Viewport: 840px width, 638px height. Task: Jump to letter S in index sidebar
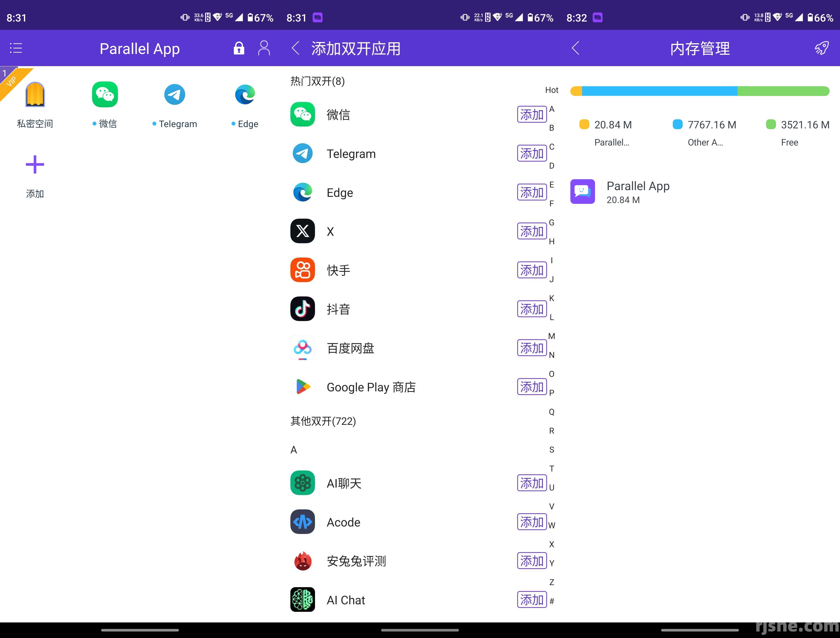[x=552, y=449]
